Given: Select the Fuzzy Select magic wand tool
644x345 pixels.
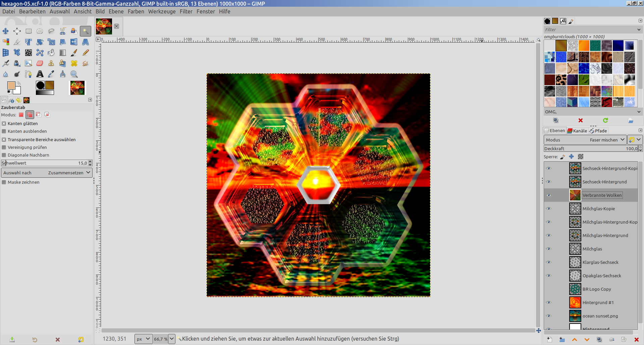Looking at the screenshot, I should 86,31.
